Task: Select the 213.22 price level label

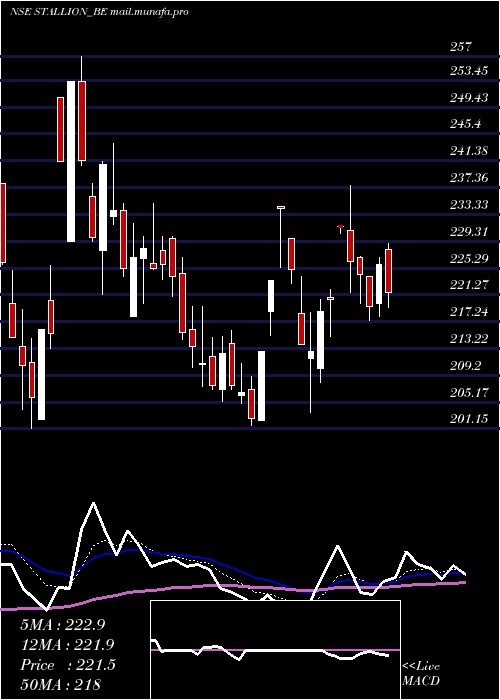Action: (x=469, y=338)
